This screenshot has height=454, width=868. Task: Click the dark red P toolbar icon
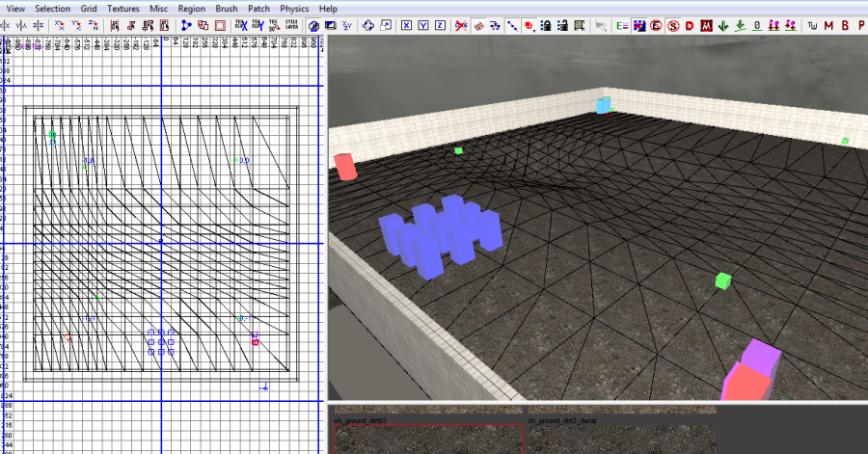[860, 25]
